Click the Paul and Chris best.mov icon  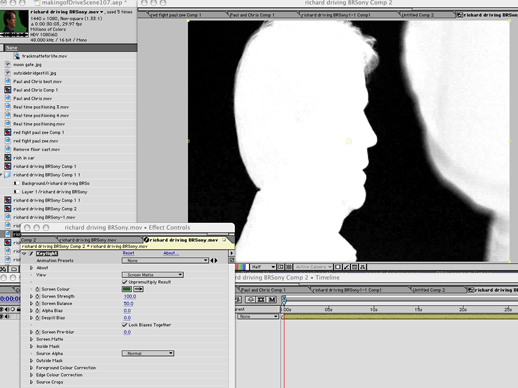pyautogui.click(x=8, y=81)
